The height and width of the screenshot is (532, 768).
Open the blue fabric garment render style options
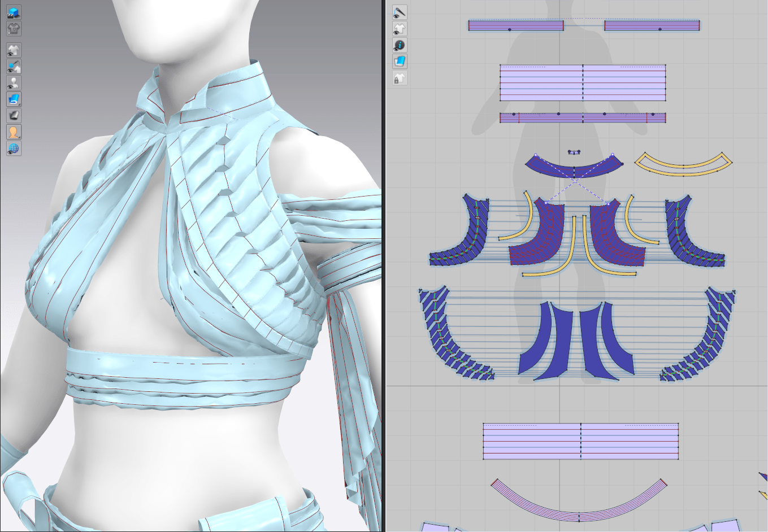(14, 99)
